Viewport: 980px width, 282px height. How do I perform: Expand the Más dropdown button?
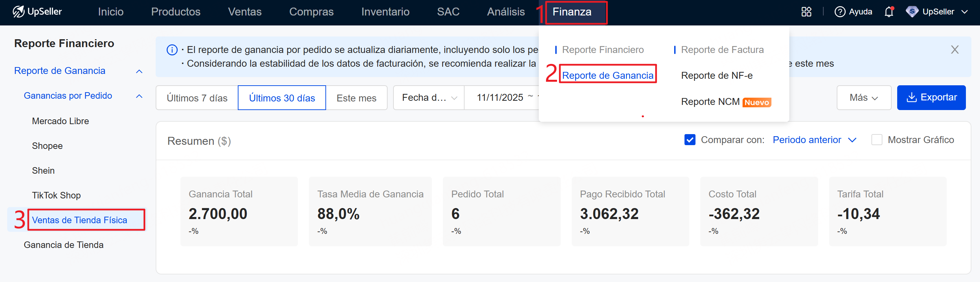pyautogui.click(x=863, y=98)
